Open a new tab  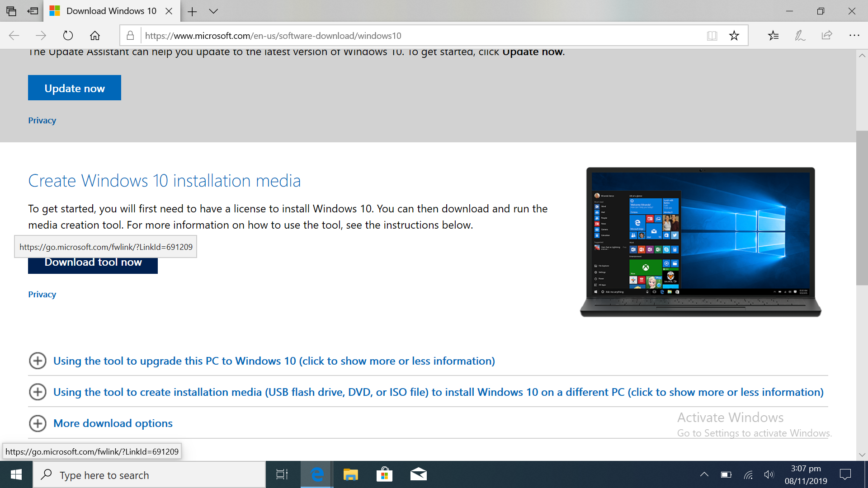pyautogui.click(x=192, y=11)
